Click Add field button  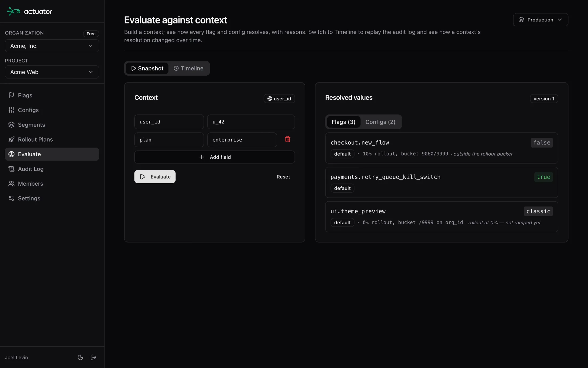tap(214, 157)
